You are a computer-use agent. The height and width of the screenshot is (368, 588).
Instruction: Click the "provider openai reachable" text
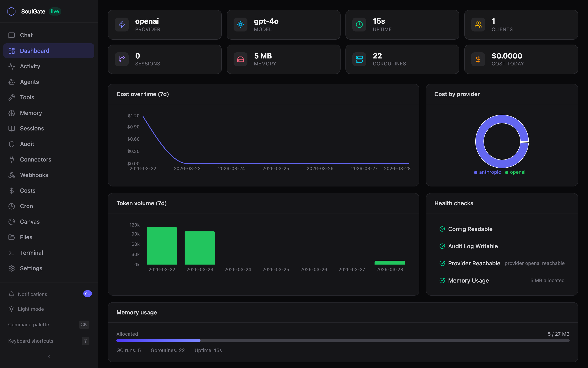tap(535, 263)
